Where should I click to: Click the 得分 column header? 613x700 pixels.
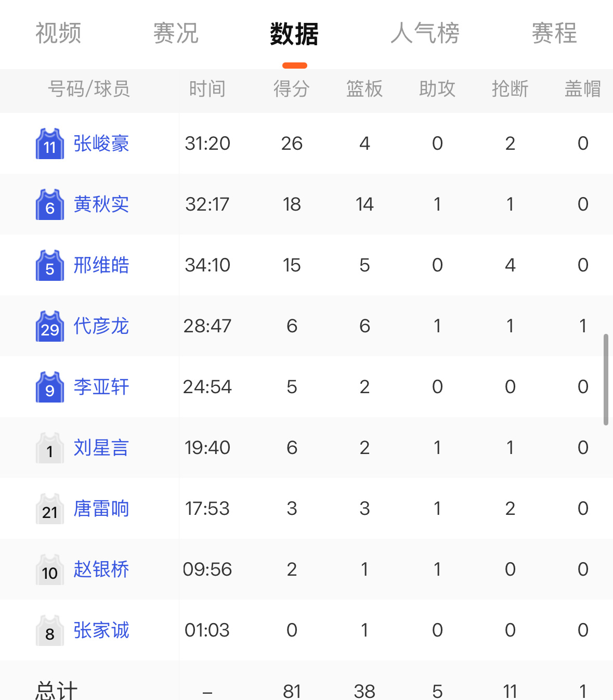[292, 89]
